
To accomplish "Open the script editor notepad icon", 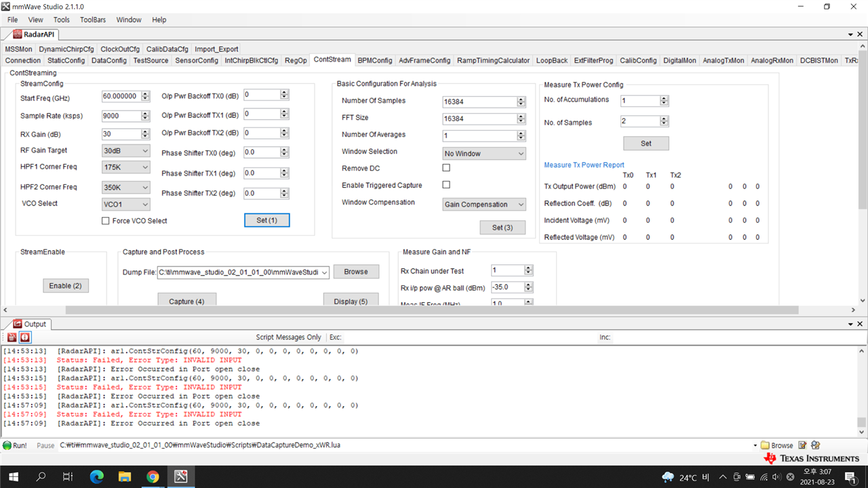I will tap(803, 445).
